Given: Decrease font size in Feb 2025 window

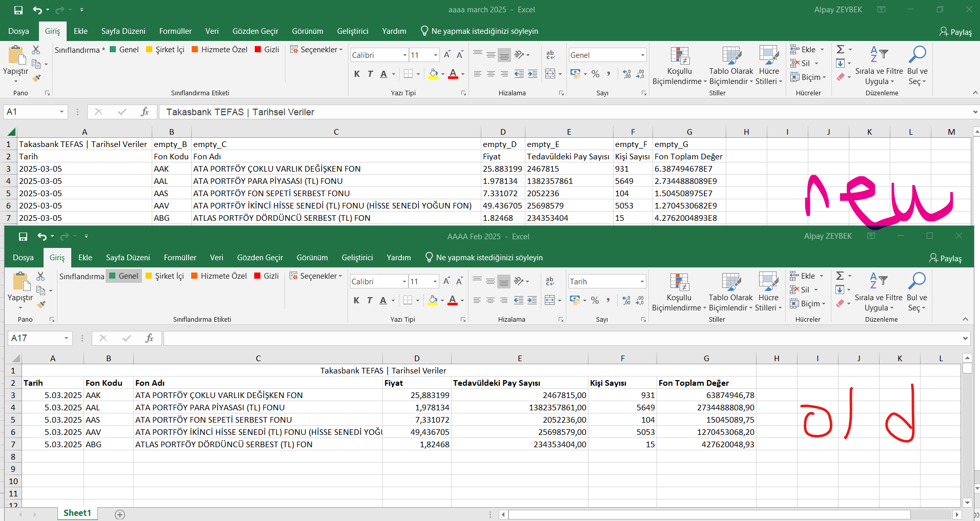Looking at the screenshot, I should click(x=459, y=281).
